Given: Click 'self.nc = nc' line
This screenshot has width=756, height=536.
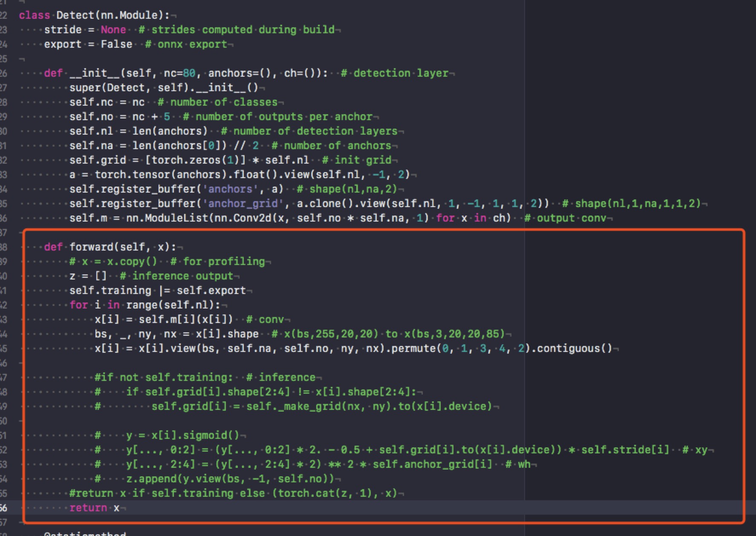Looking at the screenshot, I should 173,102.
